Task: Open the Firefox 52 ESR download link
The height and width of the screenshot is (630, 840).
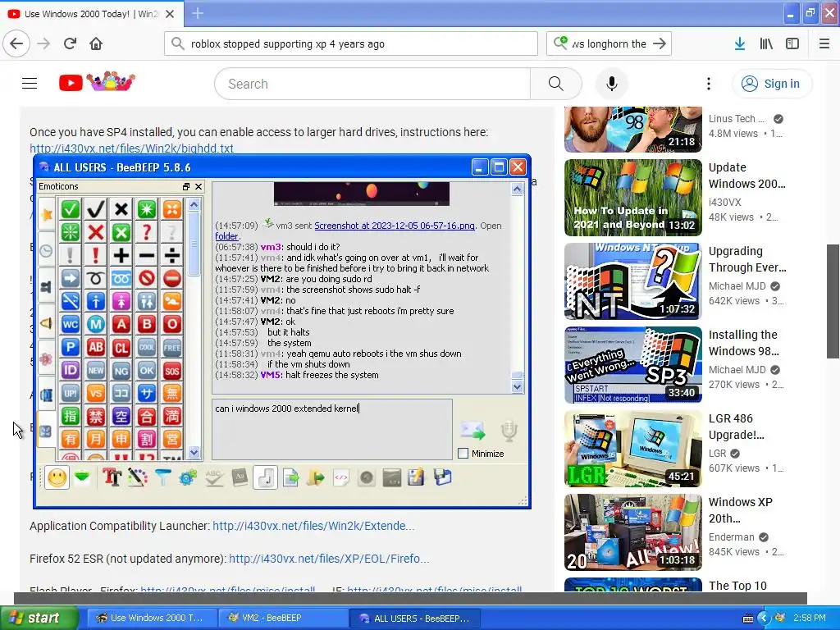Action: coord(329,559)
